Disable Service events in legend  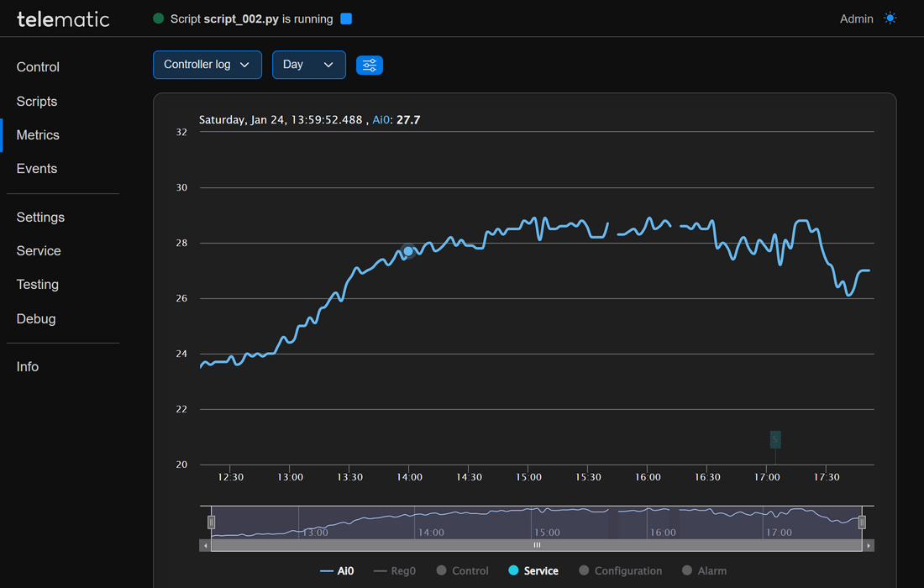pyautogui.click(x=533, y=571)
